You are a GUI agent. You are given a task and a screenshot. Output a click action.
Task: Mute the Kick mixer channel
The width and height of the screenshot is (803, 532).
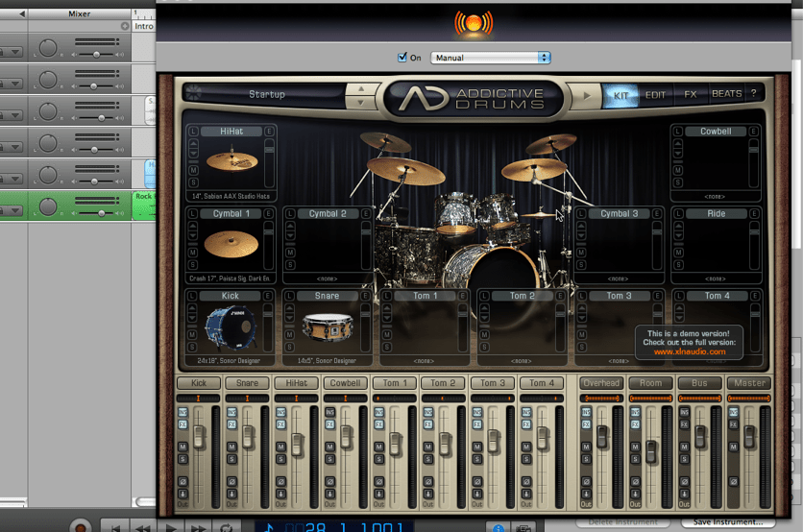pyautogui.click(x=182, y=447)
